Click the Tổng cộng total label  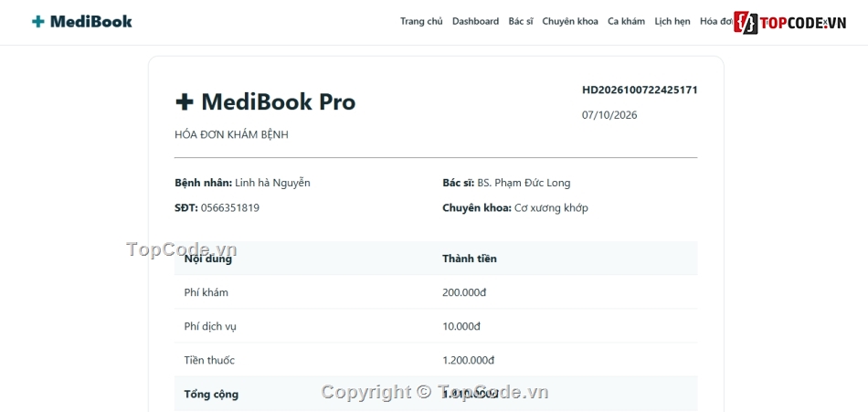(x=211, y=395)
